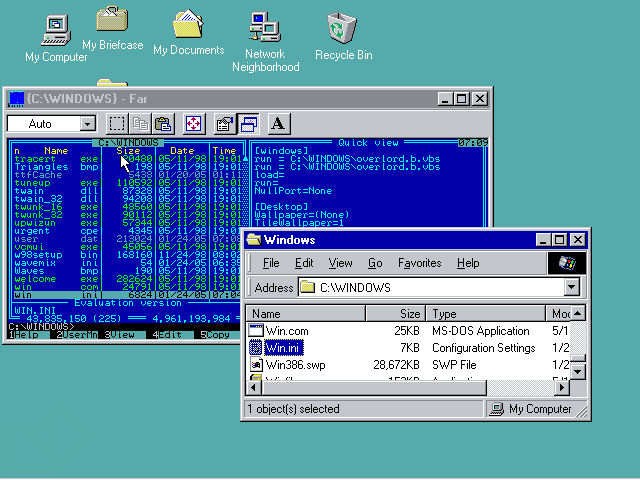Open the Edit menu in Windows Explorer
The image size is (640, 480).
[304, 263]
